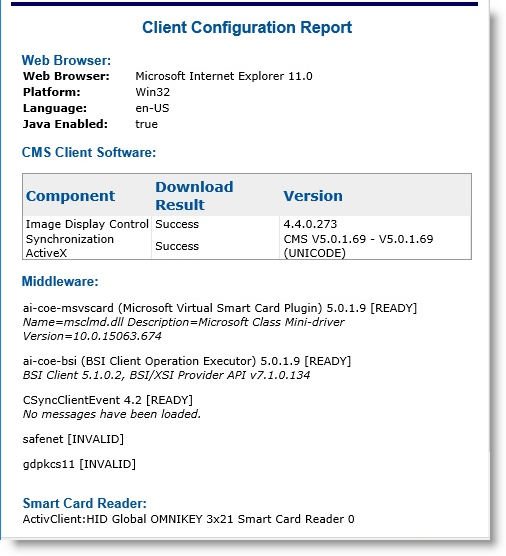
Task: Click the 4.4.0.273 version cell
Action: click(x=310, y=224)
